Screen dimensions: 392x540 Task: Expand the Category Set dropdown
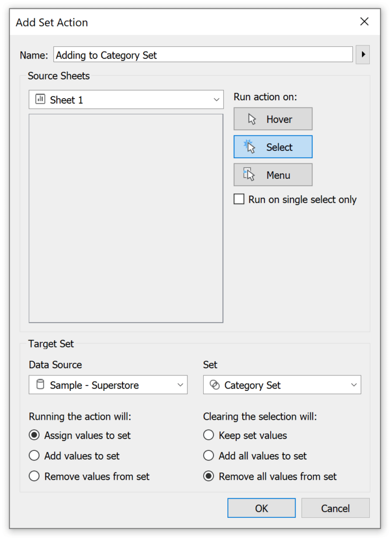pyautogui.click(x=353, y=385)
